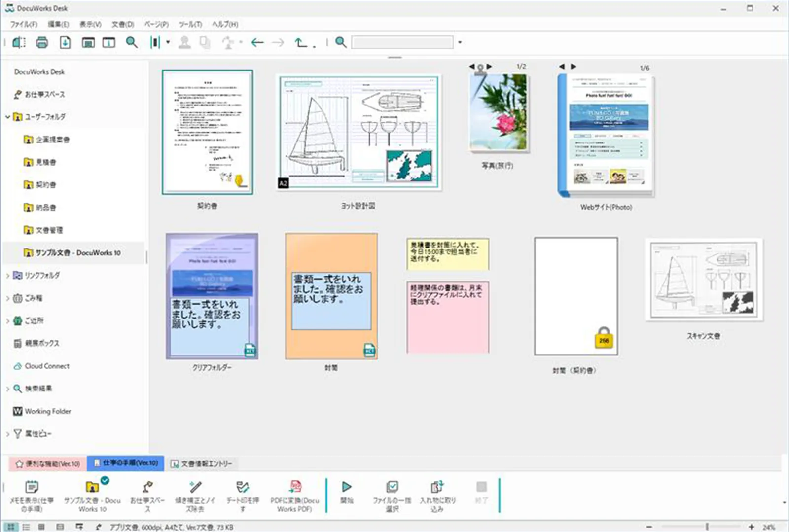
Task: Toggle list view in the status bar
Action: [26, 527]
